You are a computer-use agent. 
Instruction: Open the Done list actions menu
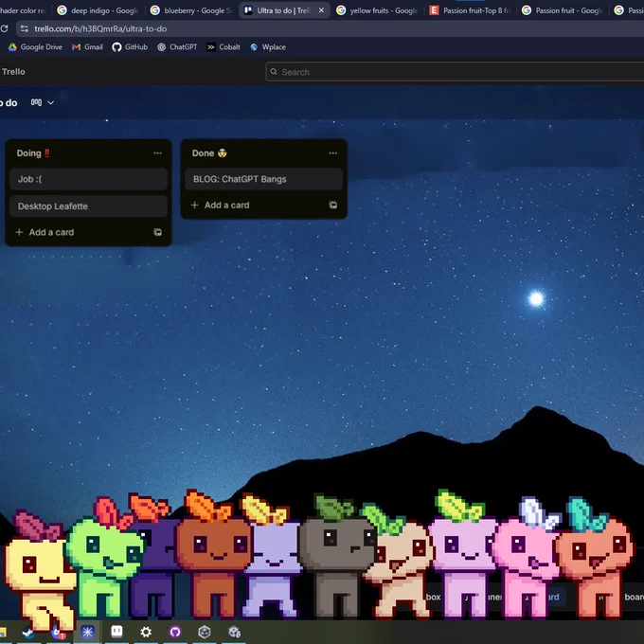pyautogui.click(x=332, y=153)
